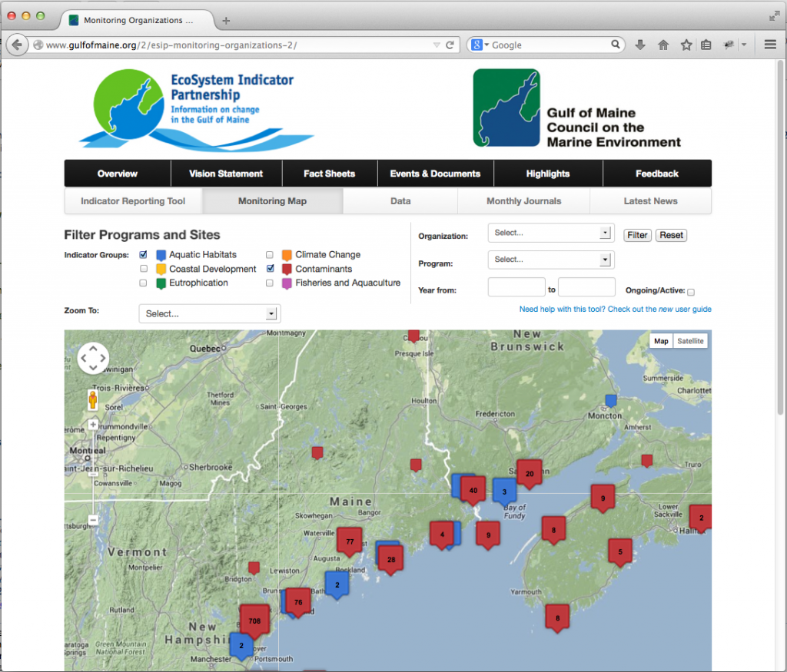Go to the browser home page icon

click(663, 45)
